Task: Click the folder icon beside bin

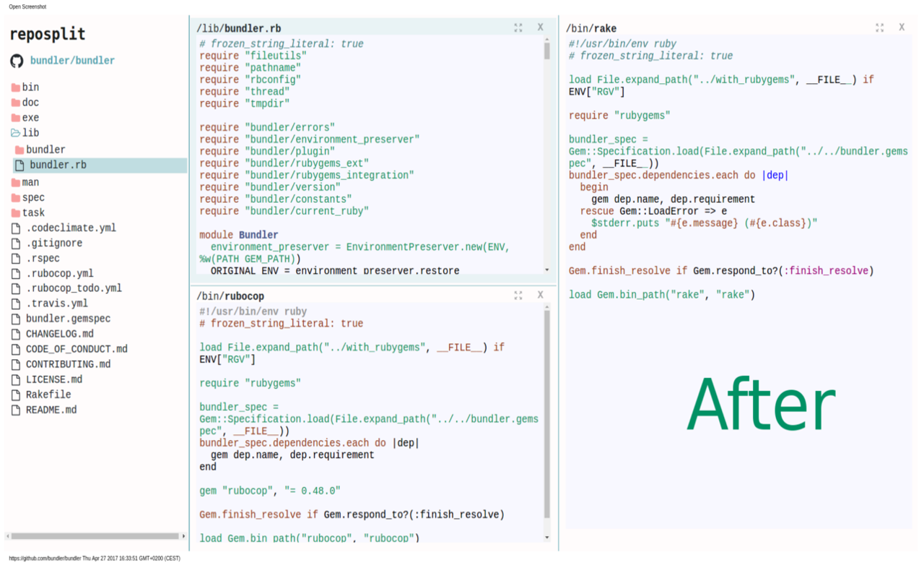Action: [16, 87]
